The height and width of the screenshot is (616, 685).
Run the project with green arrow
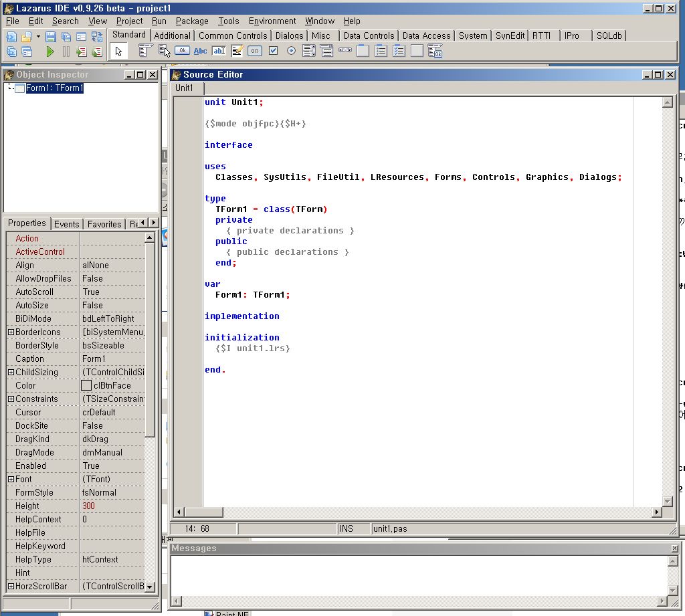tap(50, 52)
